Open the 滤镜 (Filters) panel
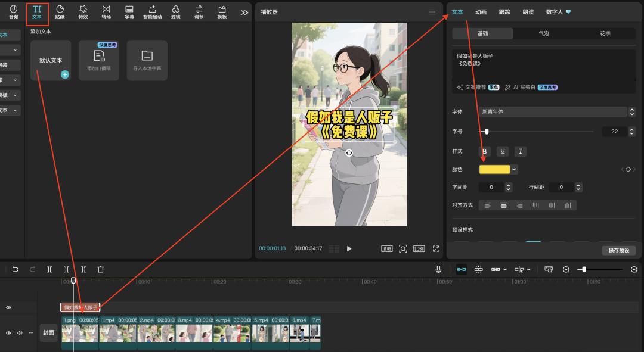This screenshot has height=352, width=644. coord(176,12)
